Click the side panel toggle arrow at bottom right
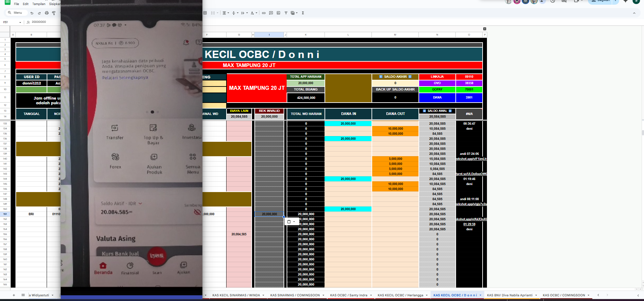The image size is (644, 301). click(638, 295)
